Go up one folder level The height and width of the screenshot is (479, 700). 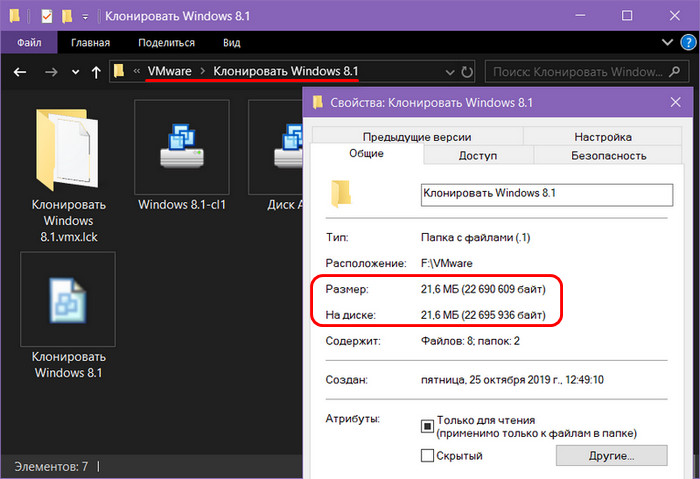pyautogui.click(x=96, y=72)
